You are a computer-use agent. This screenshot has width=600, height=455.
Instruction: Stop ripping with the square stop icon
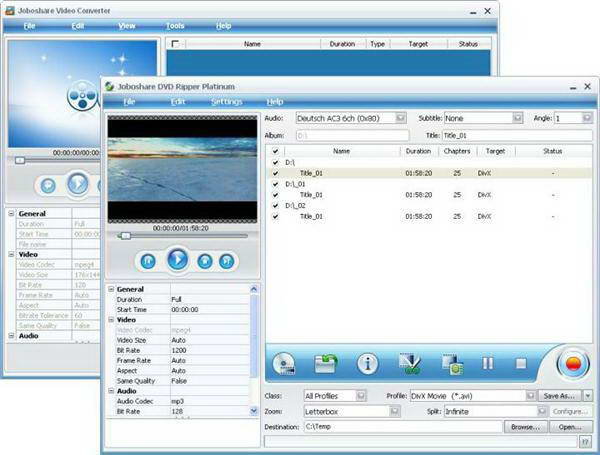(521, 363)
